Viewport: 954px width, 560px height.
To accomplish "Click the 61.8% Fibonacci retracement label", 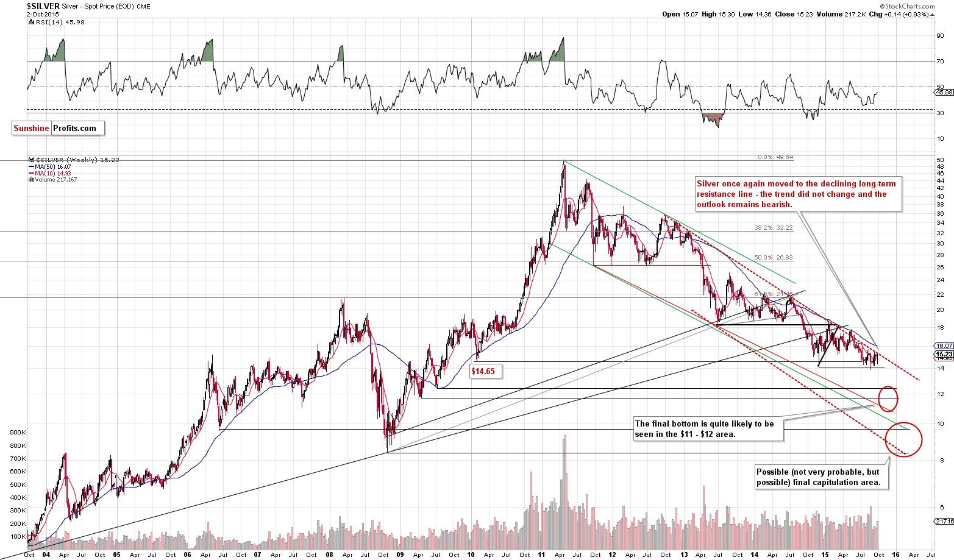I will 774,294.
